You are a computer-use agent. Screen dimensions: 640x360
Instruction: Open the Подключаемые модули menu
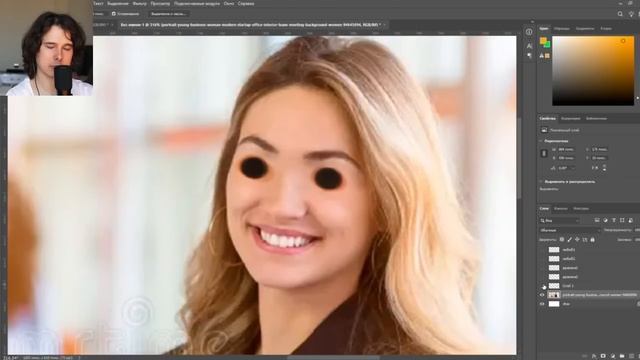pos(197,4)
